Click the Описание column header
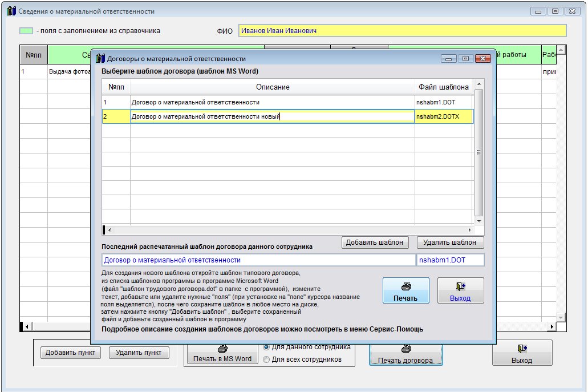Image resolution: width=588 pixels, height=392 pixels. pyautogui.click(x=272, y=87)
